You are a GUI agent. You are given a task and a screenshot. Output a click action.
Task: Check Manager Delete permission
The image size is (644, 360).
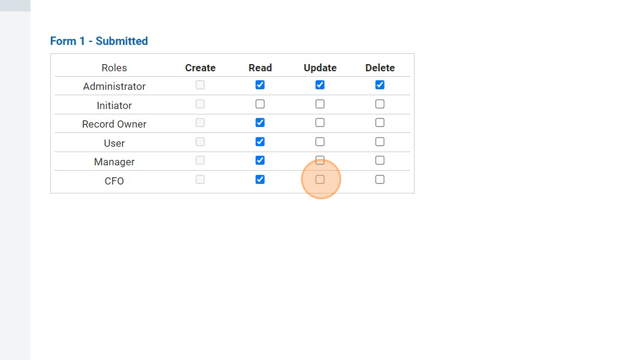[380, 161]
